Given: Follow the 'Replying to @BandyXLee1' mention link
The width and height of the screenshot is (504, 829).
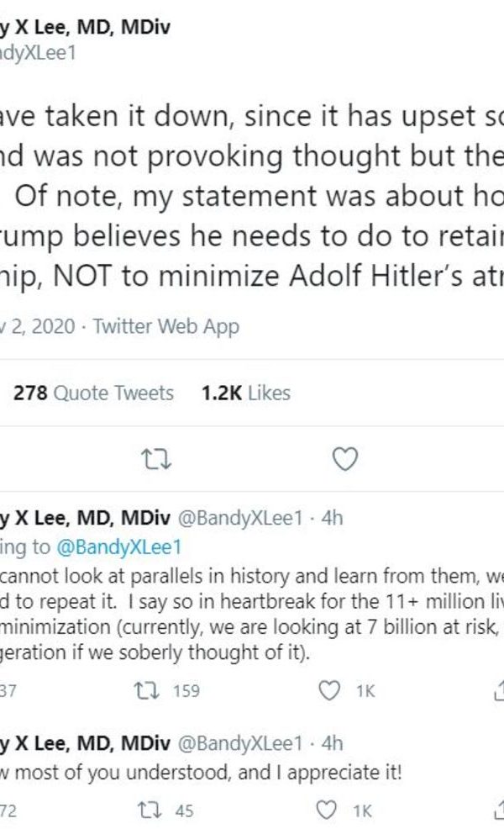Looking at the screenshot, I should (x=118, y=547).
